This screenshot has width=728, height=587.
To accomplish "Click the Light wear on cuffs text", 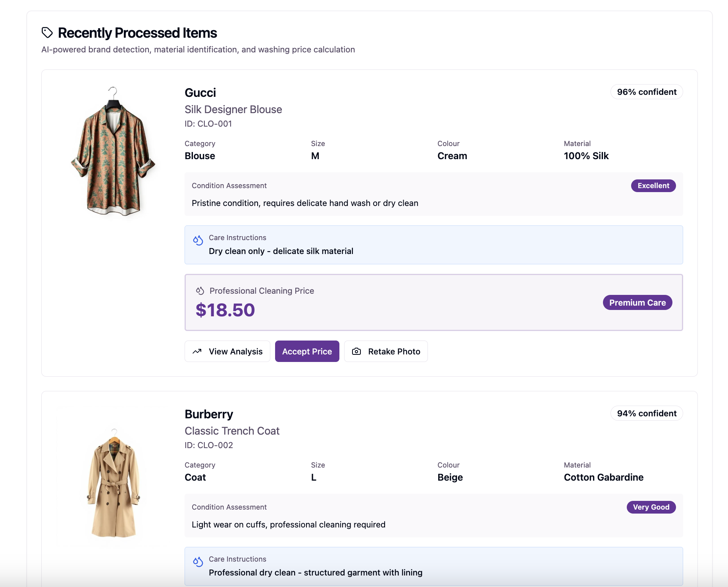I will tap(289, 525).
